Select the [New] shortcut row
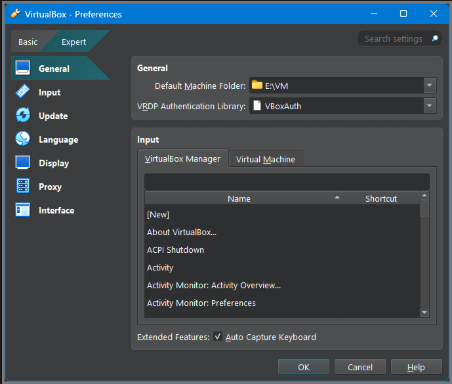 283,214
